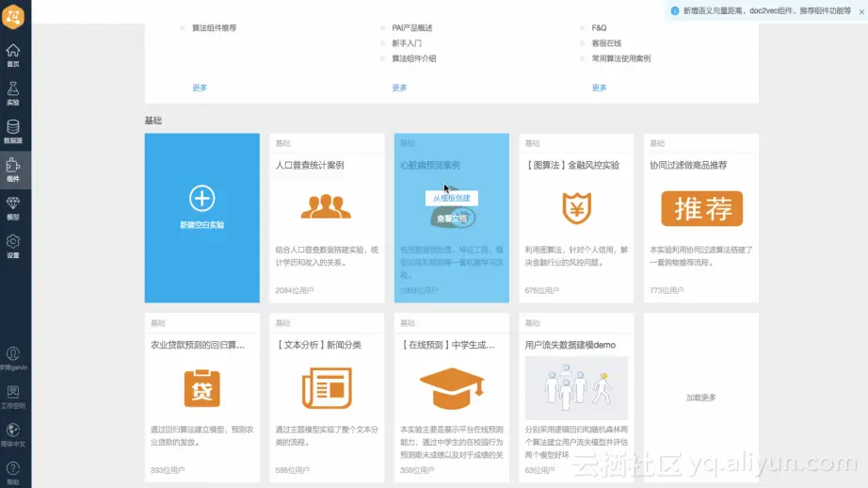Screen dimensions: 868x488
Task: Click the 676位用户 count text
Action: tap(542, 290)
